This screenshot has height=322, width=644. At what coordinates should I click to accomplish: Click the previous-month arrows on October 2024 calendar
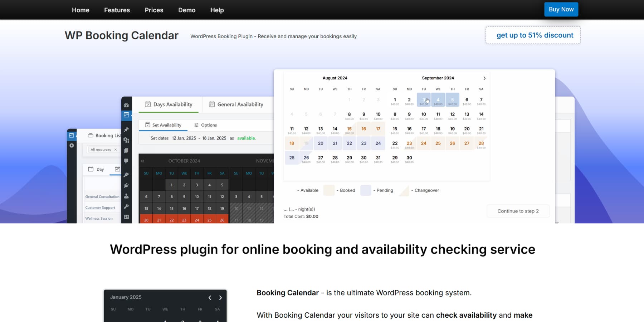coord(143,161)
